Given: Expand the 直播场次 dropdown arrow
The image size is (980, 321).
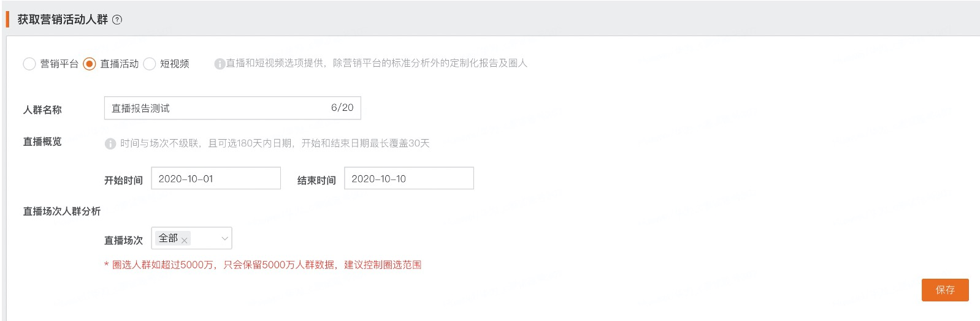Looking at the screenshot, I should tap(224, 238).
